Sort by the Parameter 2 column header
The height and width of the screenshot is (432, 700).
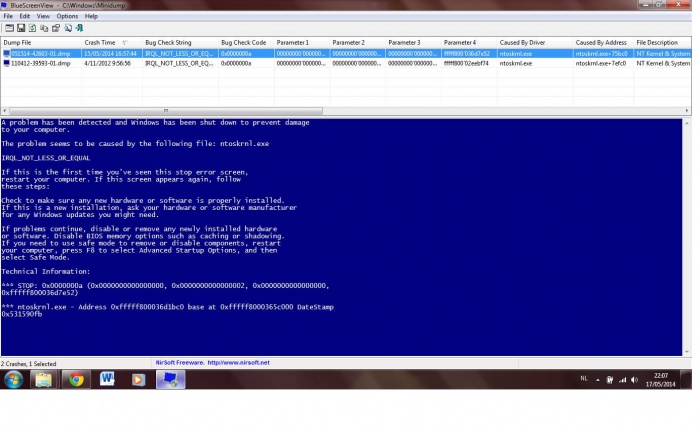click(x=358, y=42)
